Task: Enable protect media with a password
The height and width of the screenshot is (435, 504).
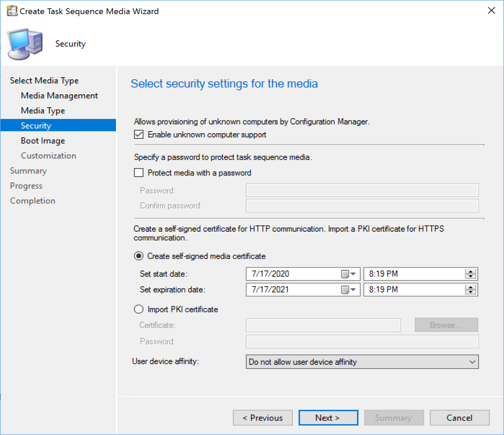Action: [x=138, y=173]
